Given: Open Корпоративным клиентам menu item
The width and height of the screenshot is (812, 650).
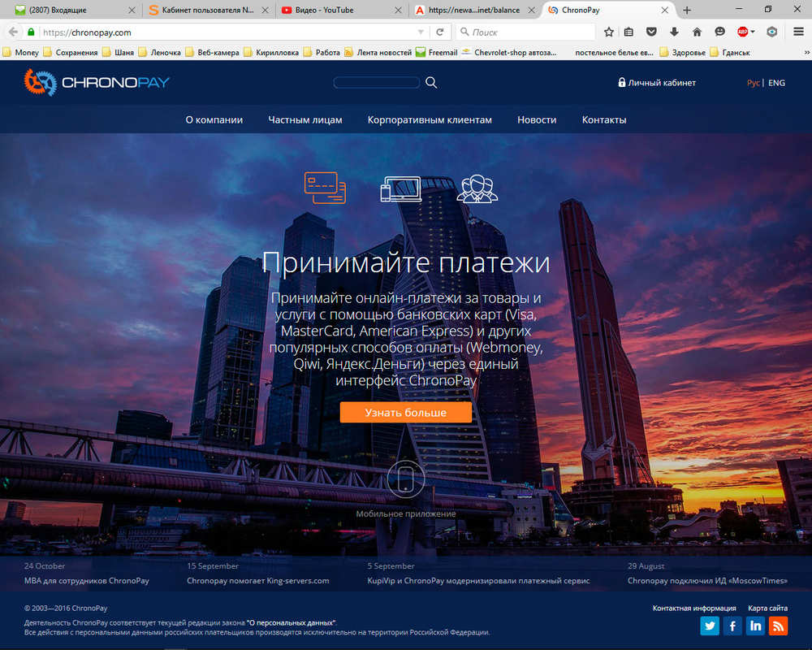Looking at the screenshot, I should [430, 119].
